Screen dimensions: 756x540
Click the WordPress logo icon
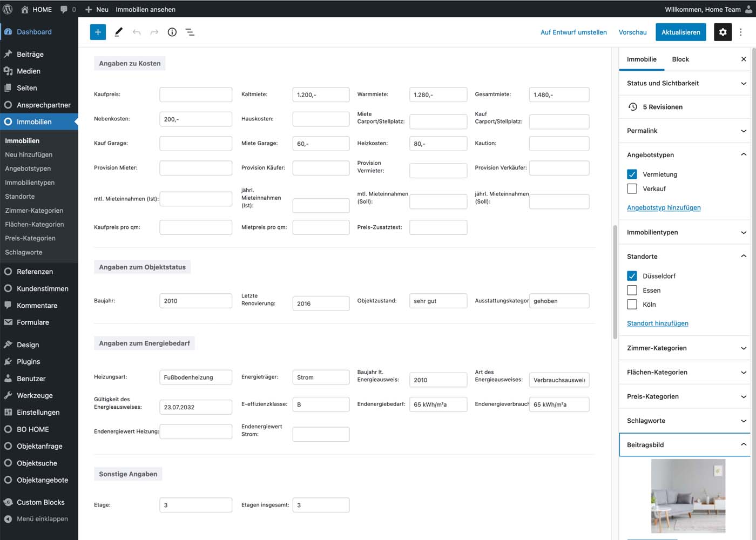(8, 9)
